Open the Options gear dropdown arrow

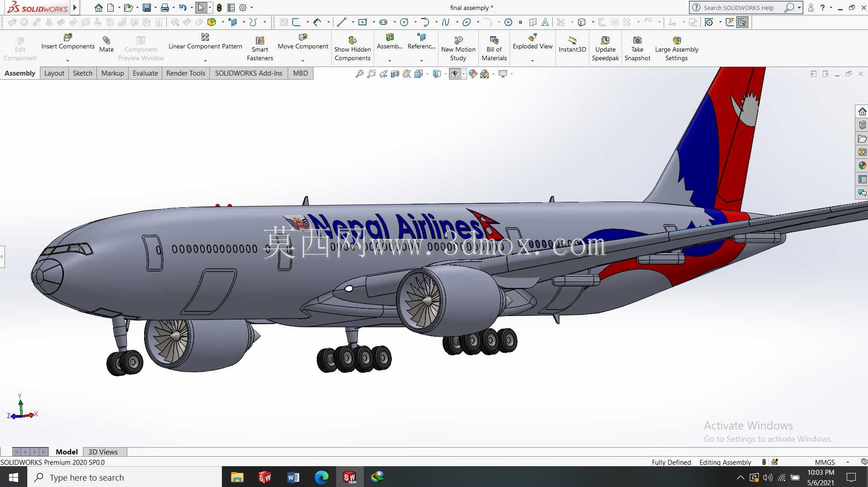click(252, 8)
